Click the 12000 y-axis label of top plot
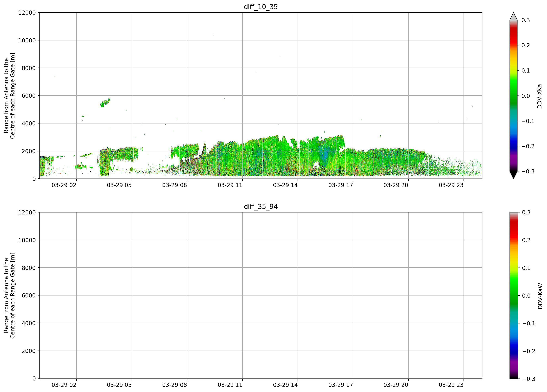Viewport: 547px width, 392px height. (27, 12)
